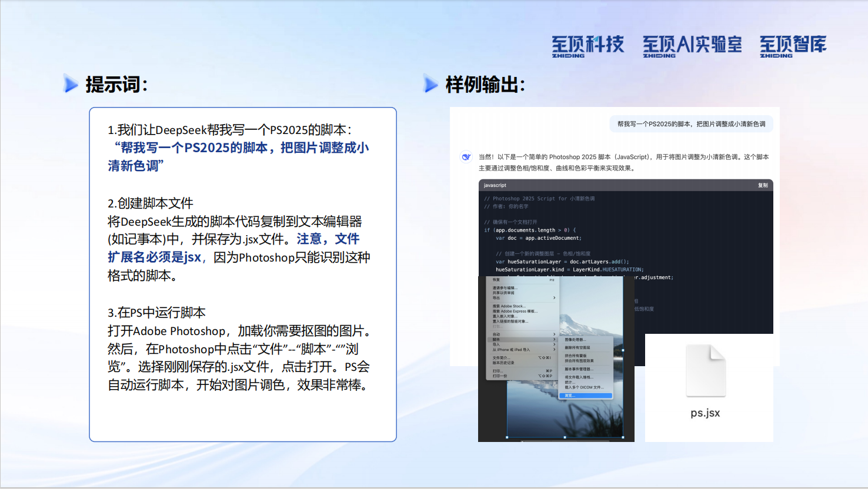The image size is (868, 489).
Task: Choose 将文件载入堆栈... menu item
Action: pyautogui.click(x=579, y=377)
